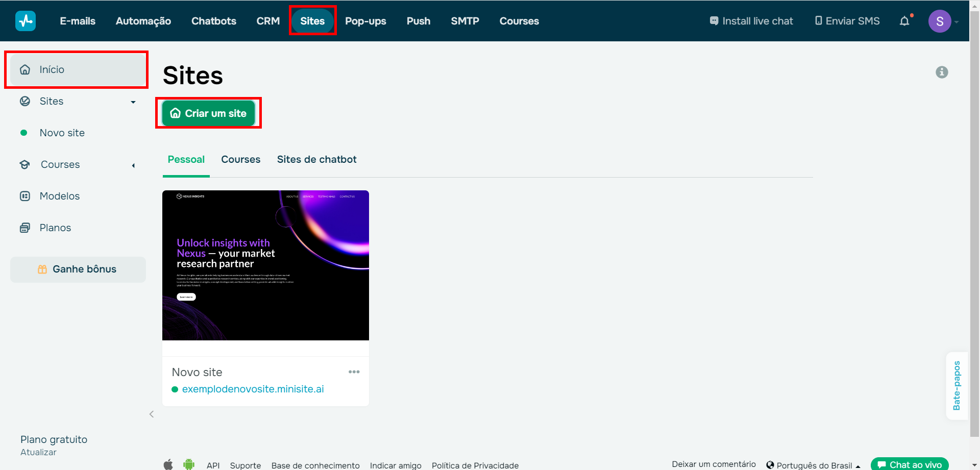Expand the Sites section in sidebar
The image size is (980, 470).
[x=133, y=102]
